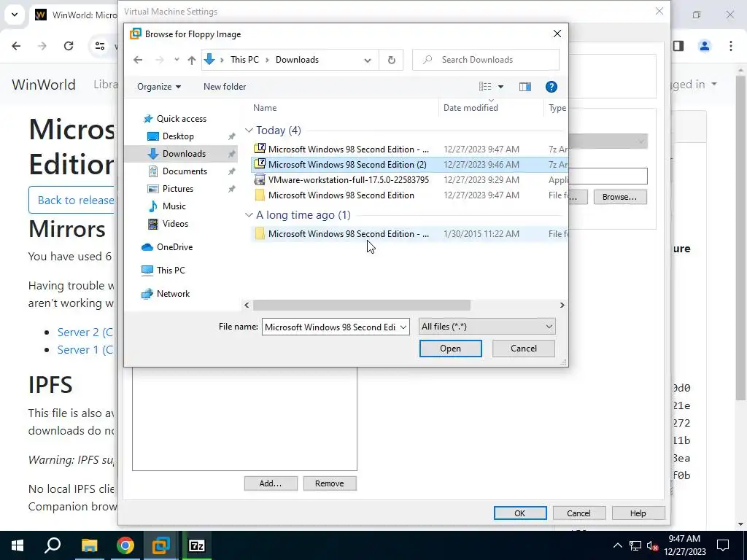Click OK in Virtual Machine Settings
The height and width of the screenshot is (560, 747).
click(519, 513)
